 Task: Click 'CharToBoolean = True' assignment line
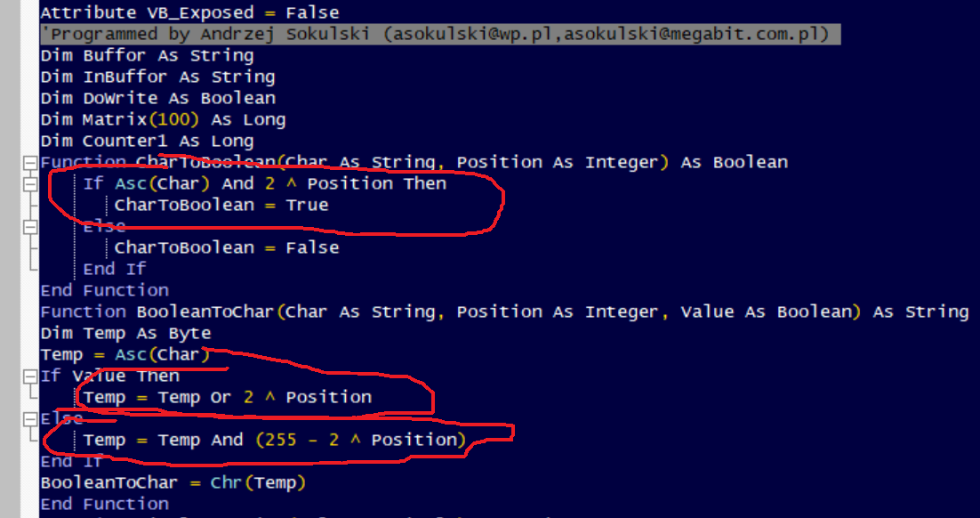(x=221, y=206)
